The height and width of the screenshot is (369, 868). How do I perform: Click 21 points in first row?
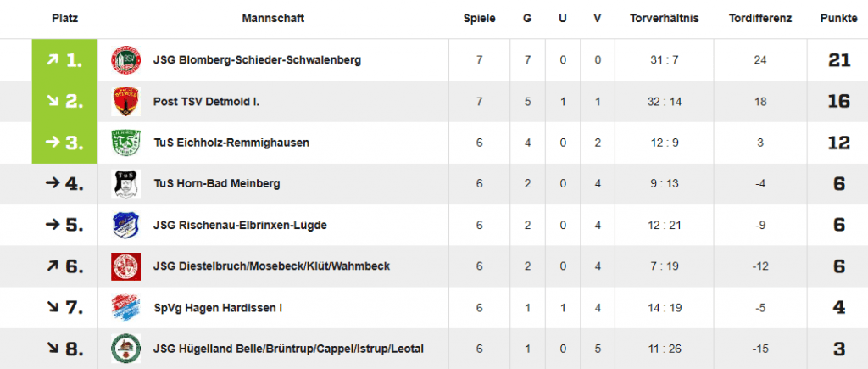pyautogui.click(x=839, y=60)
